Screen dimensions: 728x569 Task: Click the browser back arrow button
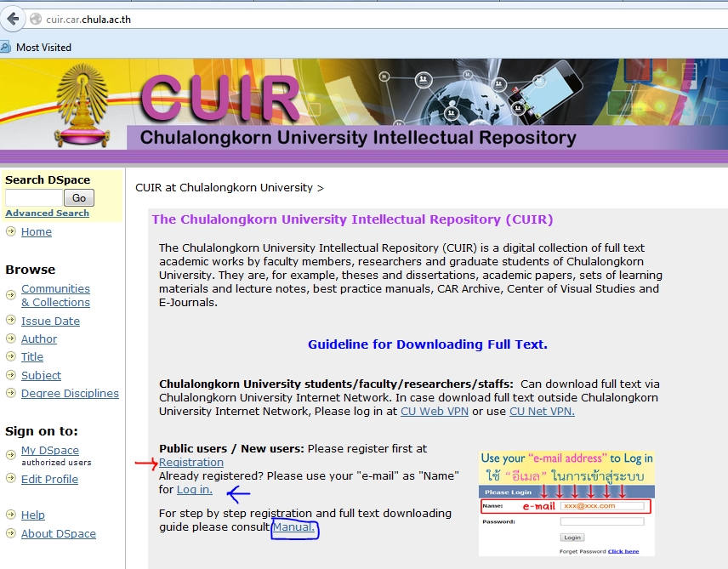coord(13,19)
